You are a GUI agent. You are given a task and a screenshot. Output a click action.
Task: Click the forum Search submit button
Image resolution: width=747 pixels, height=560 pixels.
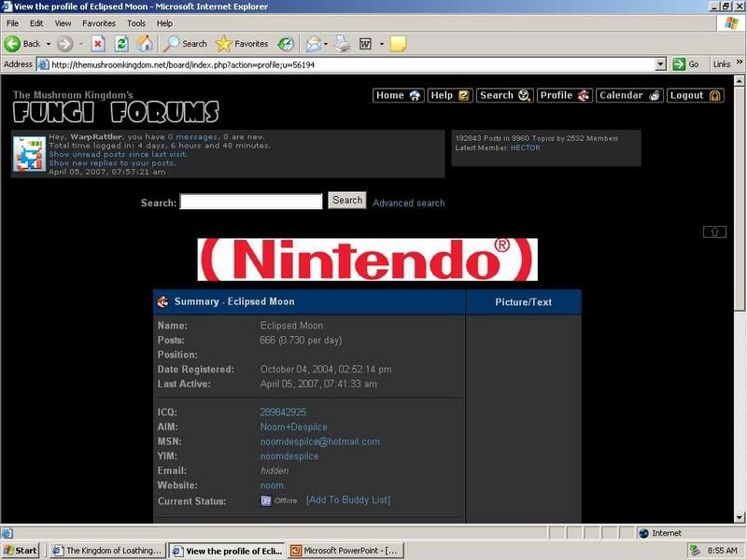pyautogui.click(x=347, y=201)
